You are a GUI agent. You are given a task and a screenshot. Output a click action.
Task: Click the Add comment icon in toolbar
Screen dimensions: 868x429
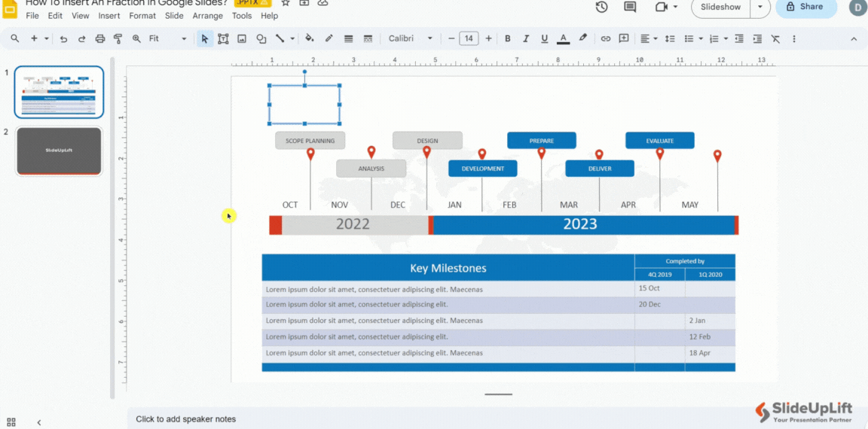point(624,38)
